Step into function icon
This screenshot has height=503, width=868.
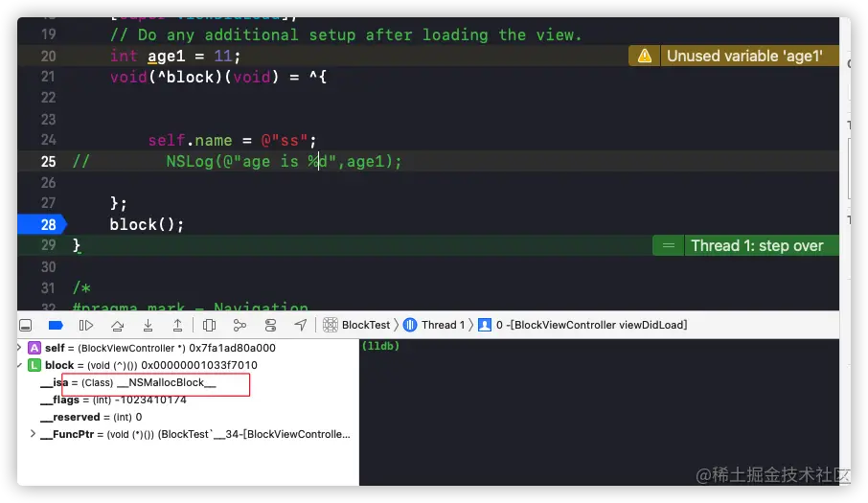pos(148,326)
